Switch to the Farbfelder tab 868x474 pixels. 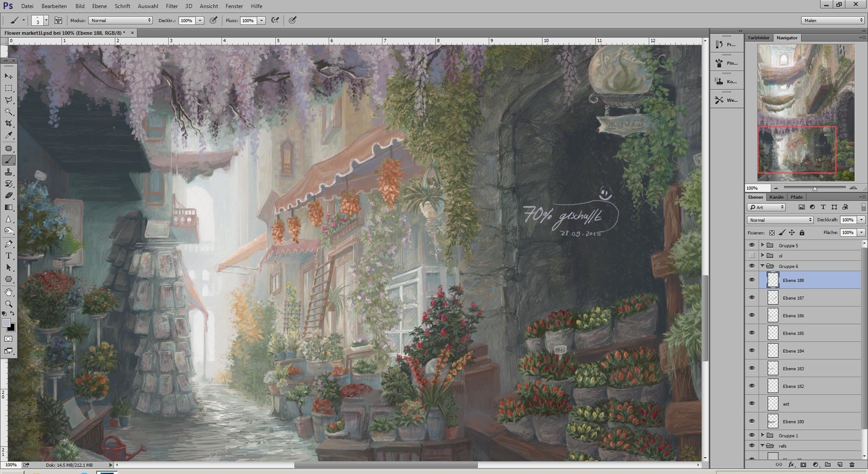758,38
